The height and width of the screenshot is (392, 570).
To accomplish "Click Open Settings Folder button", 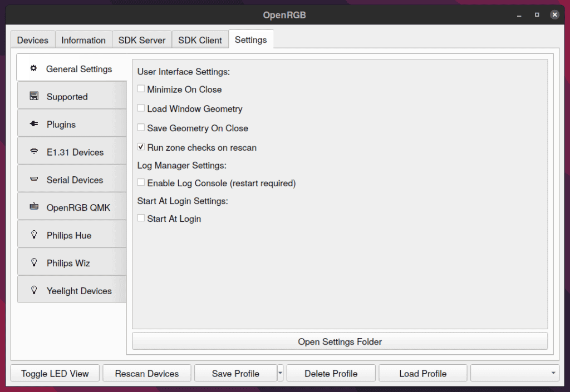I will (340, 341).
